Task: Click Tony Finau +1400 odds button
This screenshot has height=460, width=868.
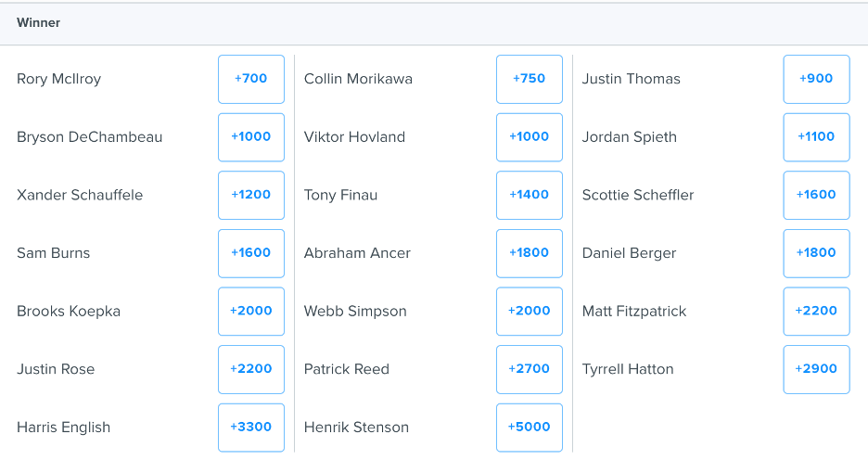Action: (530, 195)
